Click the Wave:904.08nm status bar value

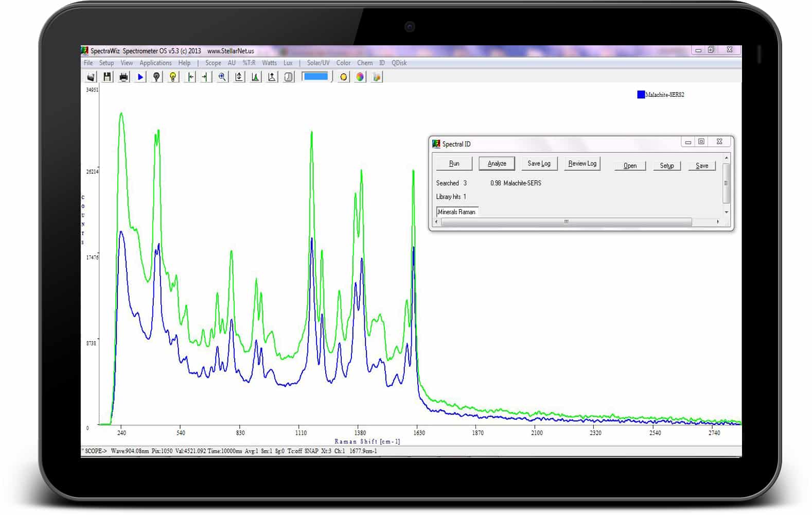coord(130,451)
